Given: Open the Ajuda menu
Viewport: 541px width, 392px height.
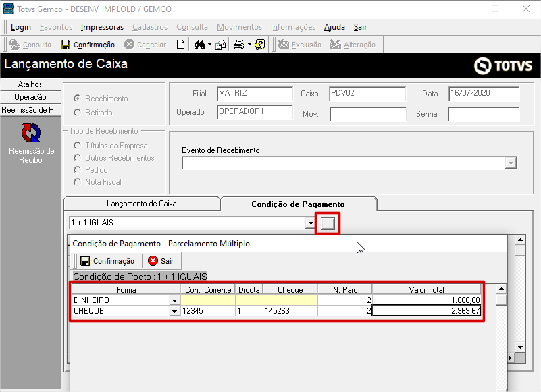Looking at the screenshot, I should (x=334, y=27).
